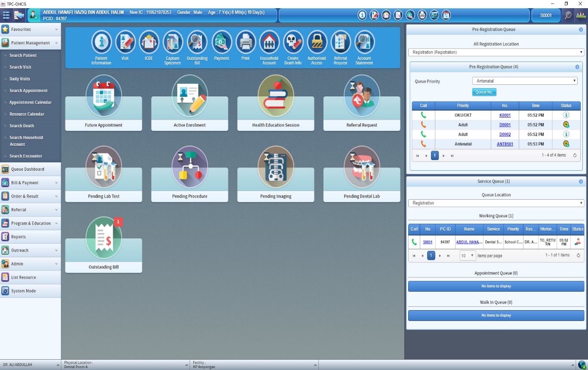Open the Household Account icon
The width and height of the screenshot is (588, 370).
tap(269, 42)
